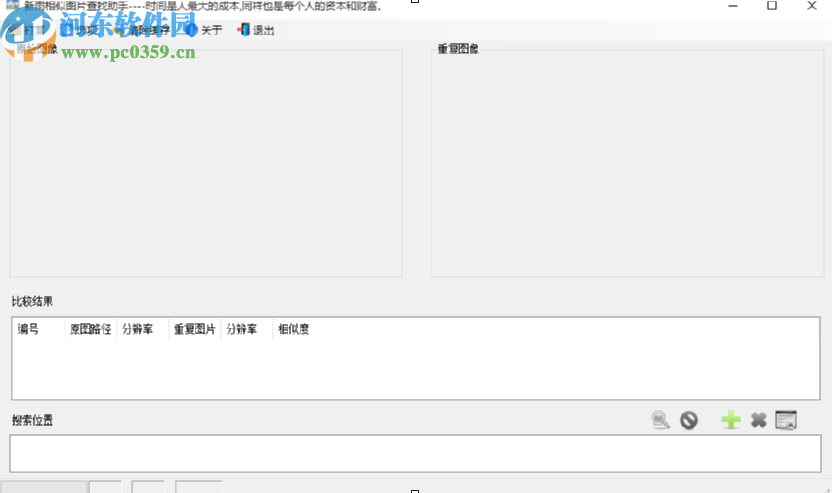Click 分辨率 header next to 相似度

[x=247, y=329]
